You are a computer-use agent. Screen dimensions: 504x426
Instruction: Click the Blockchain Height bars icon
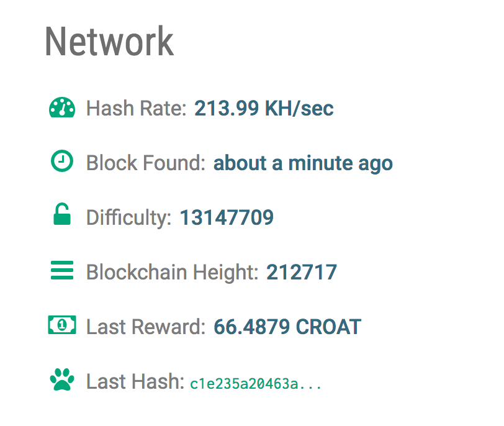(62, 270)
